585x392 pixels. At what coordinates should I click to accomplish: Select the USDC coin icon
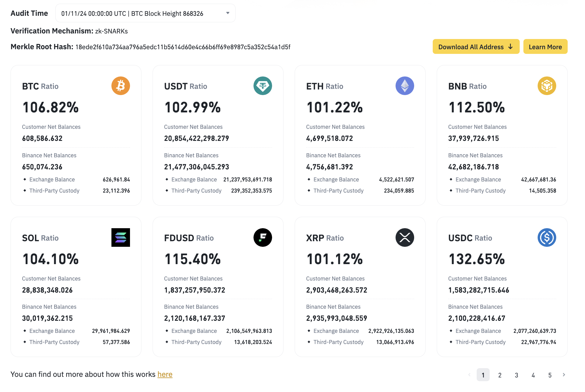[x=547, y=237]
